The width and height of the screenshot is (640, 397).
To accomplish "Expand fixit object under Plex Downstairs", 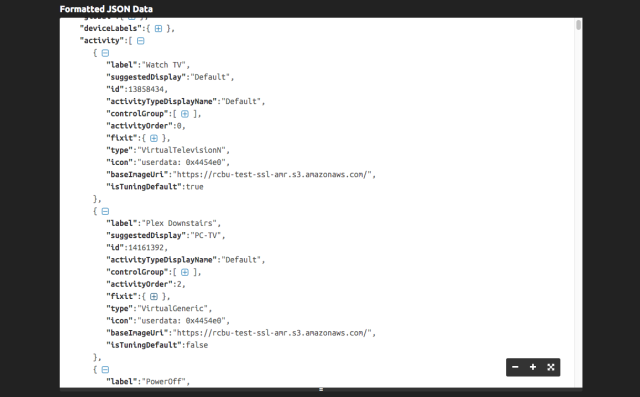I will (x=154, y=297).
